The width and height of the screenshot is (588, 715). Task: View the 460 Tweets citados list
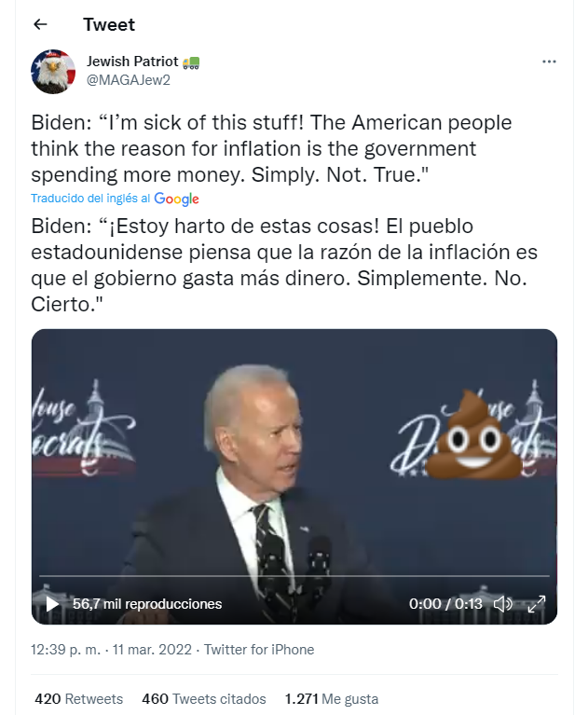click(x=204, y=698)
